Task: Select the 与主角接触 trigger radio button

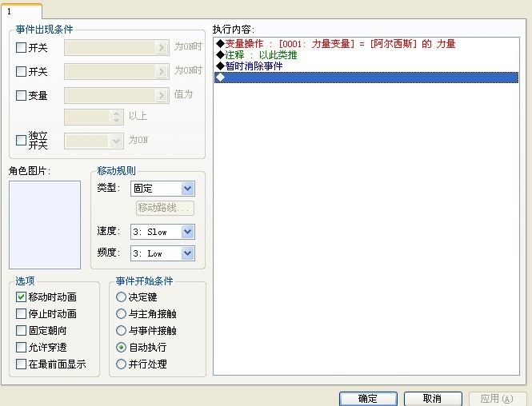Action: tap(121, 314)
